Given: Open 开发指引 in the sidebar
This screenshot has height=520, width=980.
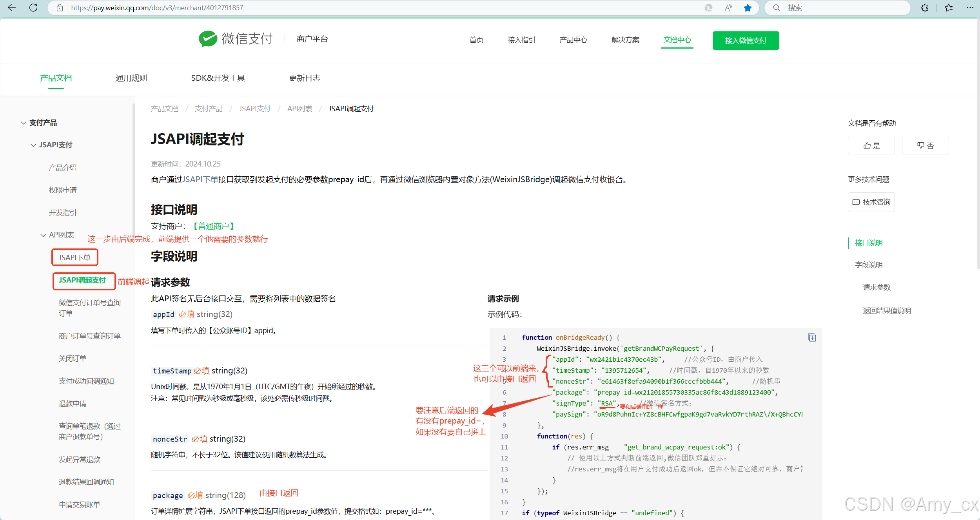Looking at the screenshot, I should (63, 213).
